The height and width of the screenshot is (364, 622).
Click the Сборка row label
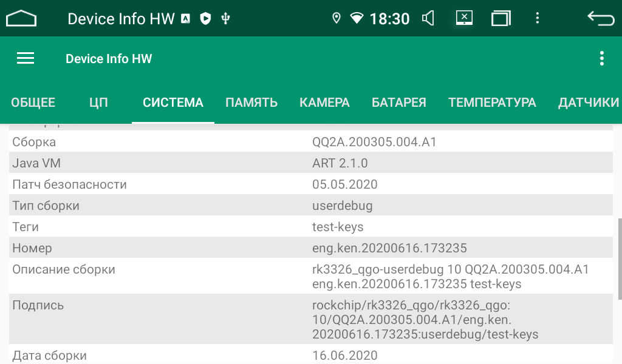click(x=34, y=142)
